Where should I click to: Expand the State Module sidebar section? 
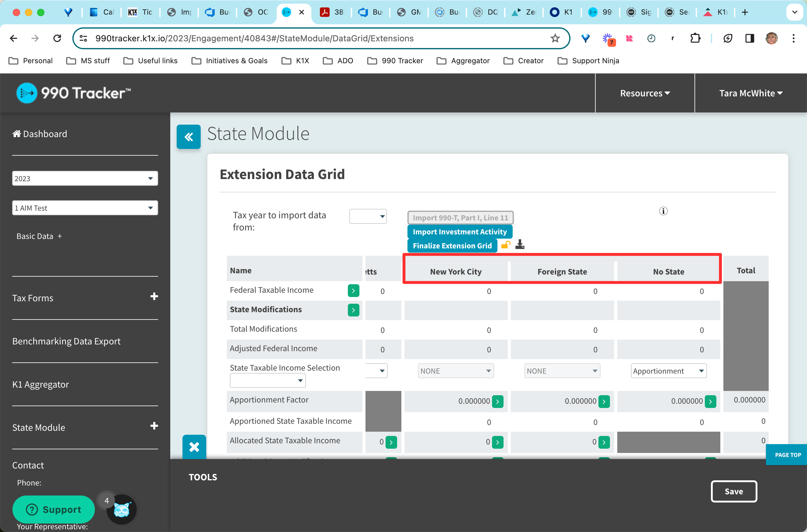(x=154, y=426)
